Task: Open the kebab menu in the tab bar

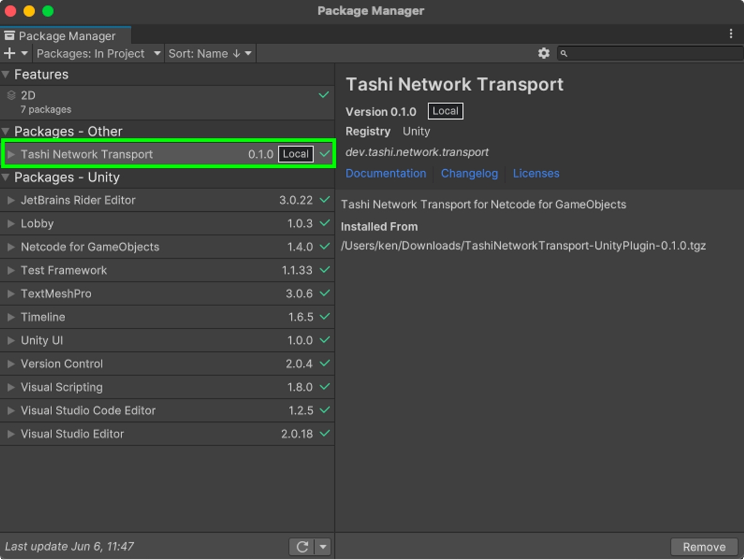Action: tap(731, 34)
